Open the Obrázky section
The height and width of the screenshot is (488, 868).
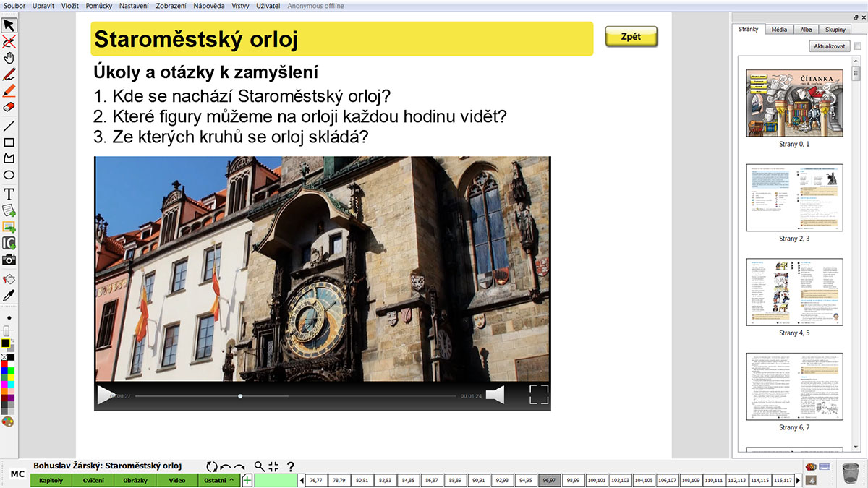[135, 480]
